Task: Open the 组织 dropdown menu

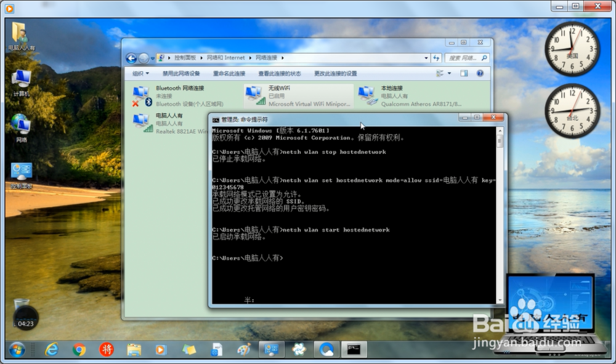Action: (140, 73)
